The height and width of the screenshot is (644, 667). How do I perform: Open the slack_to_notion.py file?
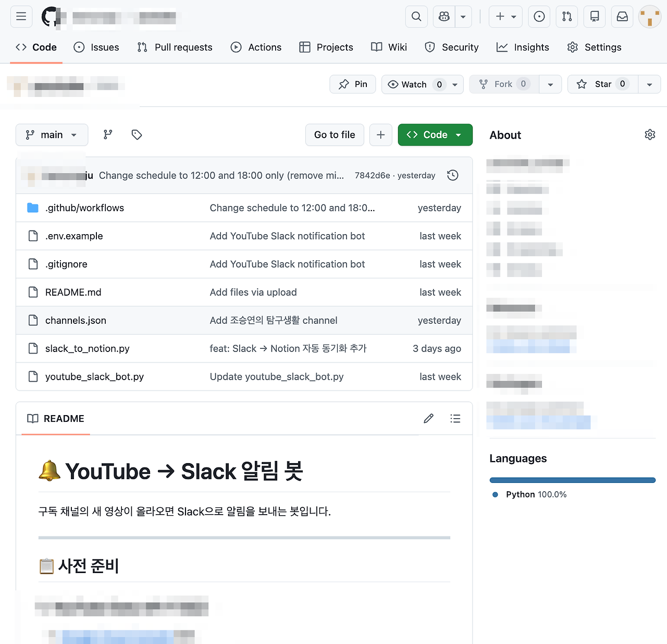pos(87,349)
